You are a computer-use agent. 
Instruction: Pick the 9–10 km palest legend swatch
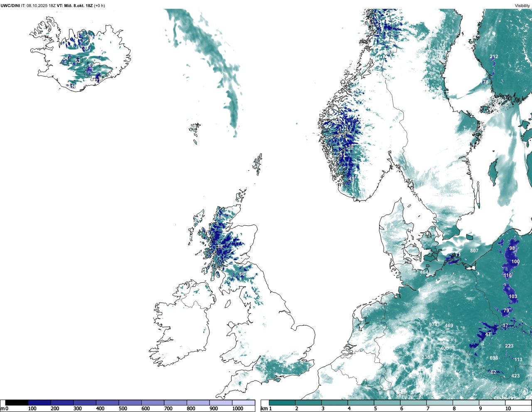(493, 403)
